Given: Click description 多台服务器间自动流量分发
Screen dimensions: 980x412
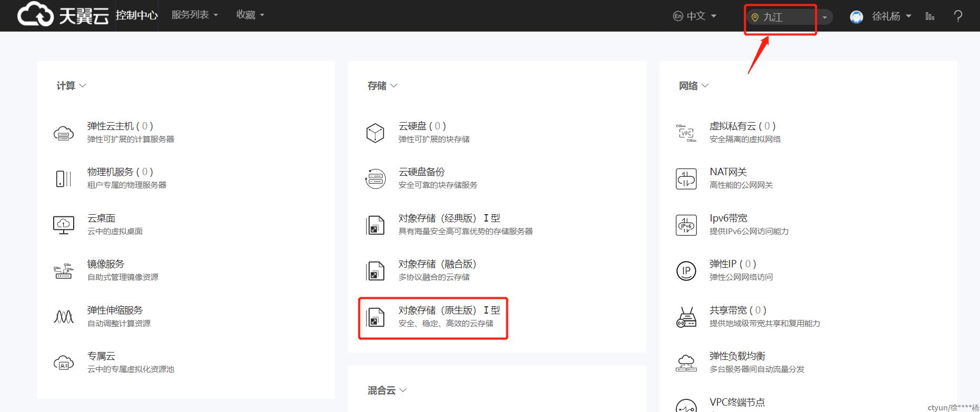Looking at the screenshot, I should 757,369.
